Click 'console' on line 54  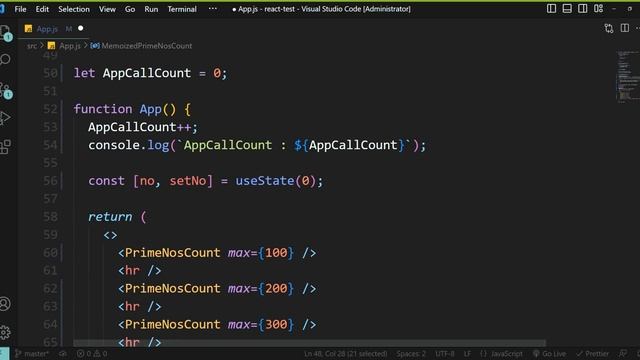(x=114, y=145)
